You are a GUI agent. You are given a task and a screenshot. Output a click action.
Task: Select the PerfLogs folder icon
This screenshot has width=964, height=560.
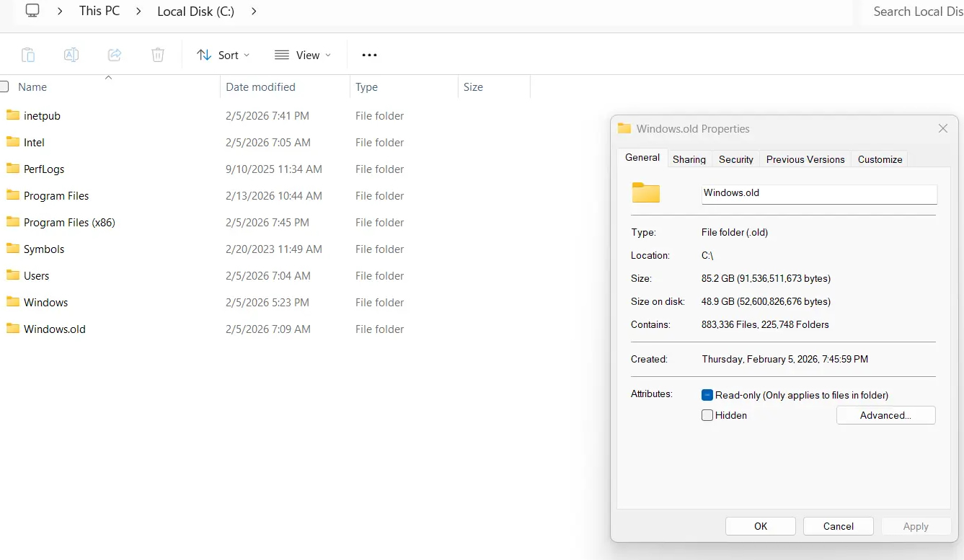12,169
